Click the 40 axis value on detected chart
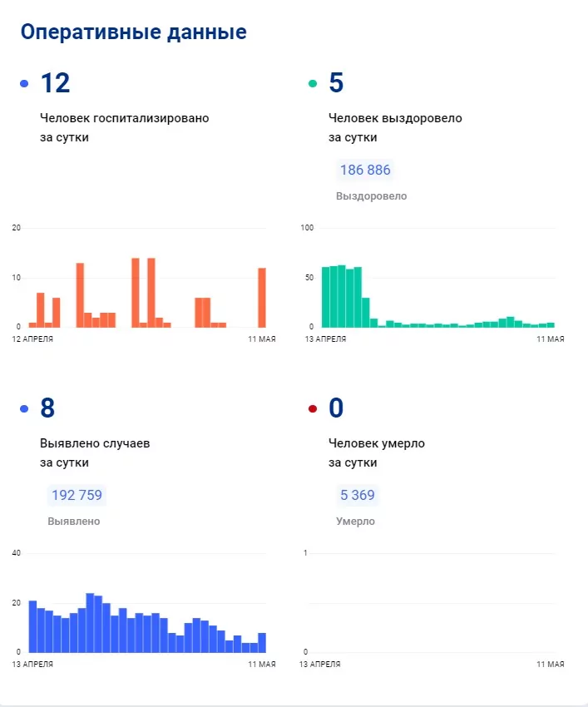588x707 pixels. (17, 553)
